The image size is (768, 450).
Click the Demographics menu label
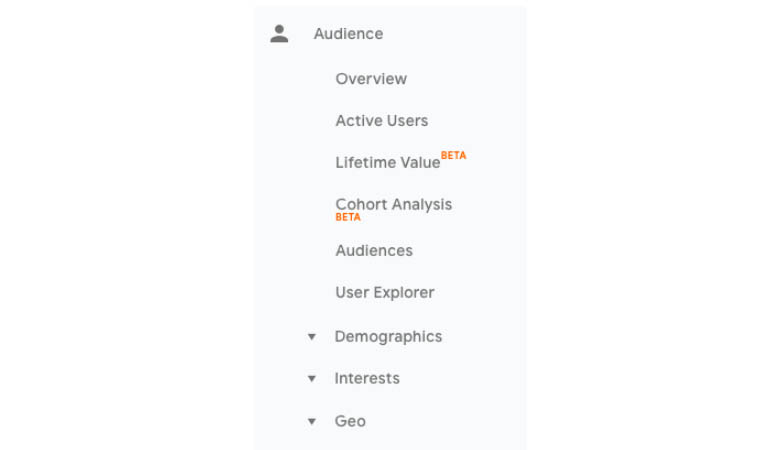point(388,337)
